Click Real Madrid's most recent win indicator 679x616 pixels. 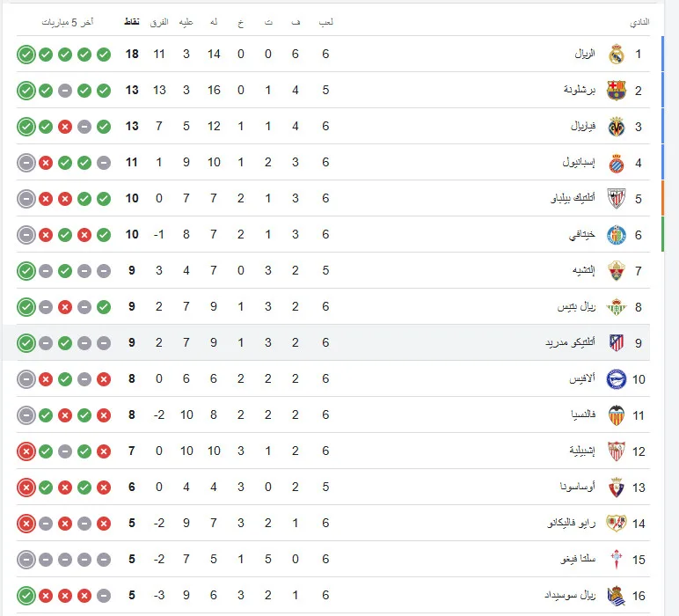click(26, 55)
